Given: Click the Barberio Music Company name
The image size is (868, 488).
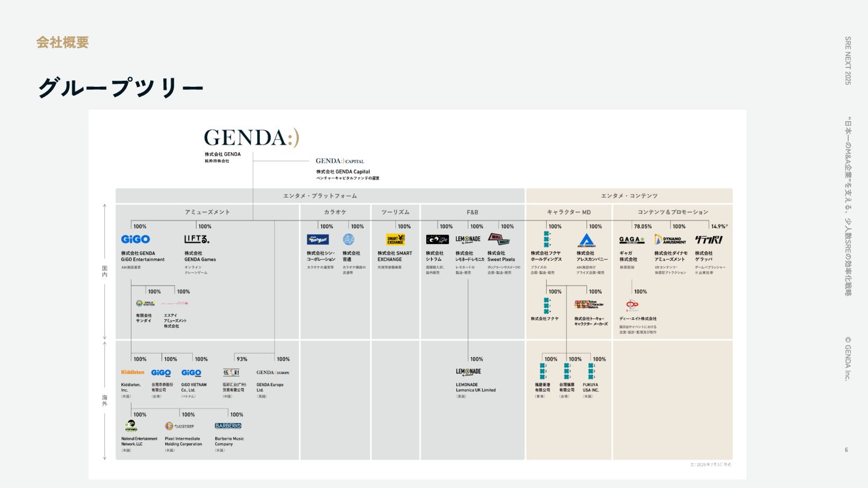Looking at the screenshot, I should [229, 442].
